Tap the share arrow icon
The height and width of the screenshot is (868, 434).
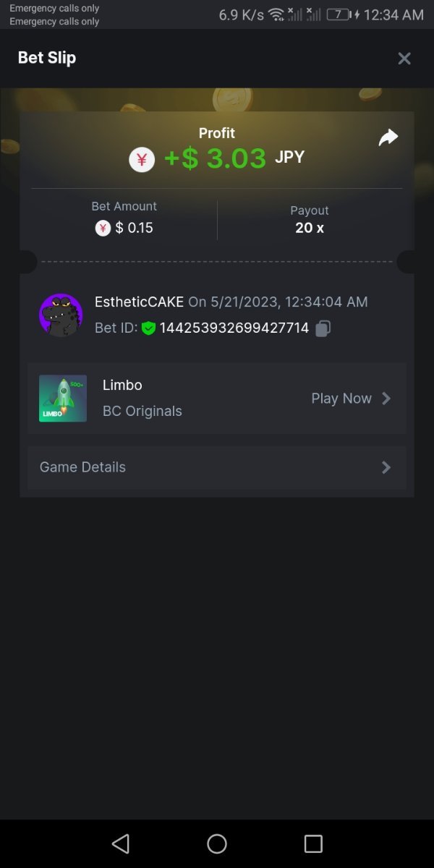(388, 137)
